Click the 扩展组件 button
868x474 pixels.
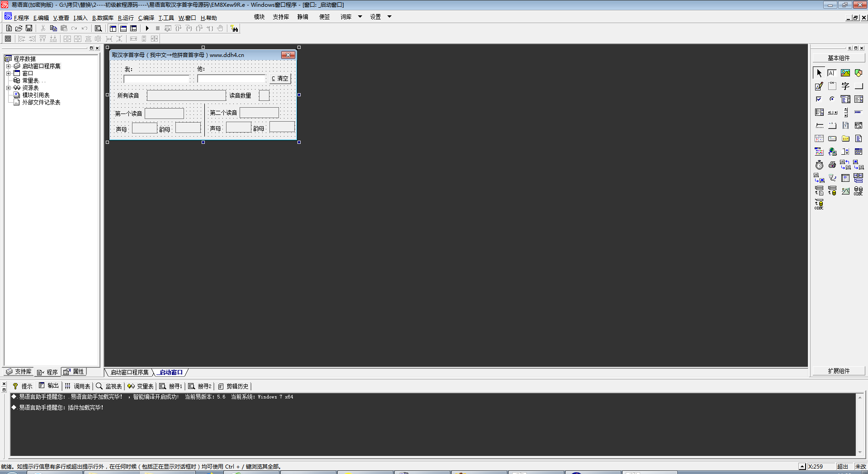click(x=838, y=371)
